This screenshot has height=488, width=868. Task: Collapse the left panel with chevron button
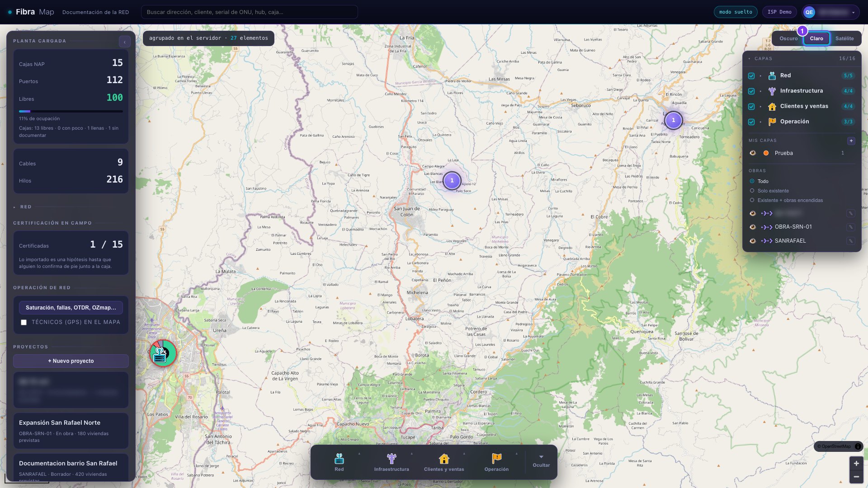pos(125,42)
